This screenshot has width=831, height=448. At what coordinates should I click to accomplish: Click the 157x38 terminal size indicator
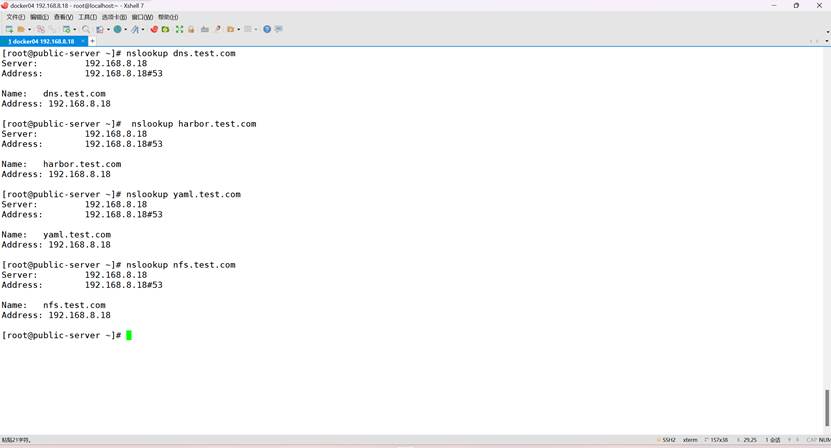[718, 440]
